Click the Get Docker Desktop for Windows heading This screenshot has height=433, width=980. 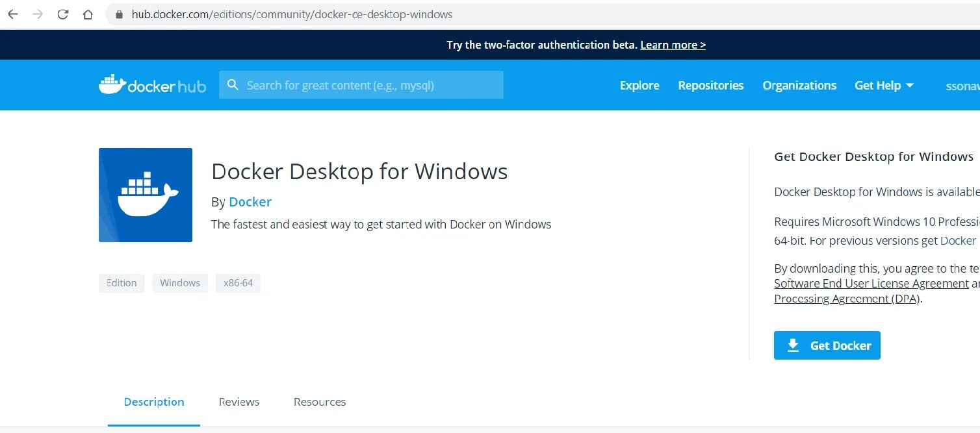point(873,156)
